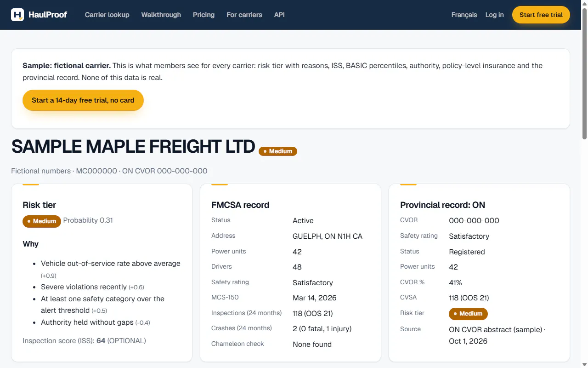This screenshot has height=368, width=588.
Task: Go to the Pricing page
Action: [204, 15]
